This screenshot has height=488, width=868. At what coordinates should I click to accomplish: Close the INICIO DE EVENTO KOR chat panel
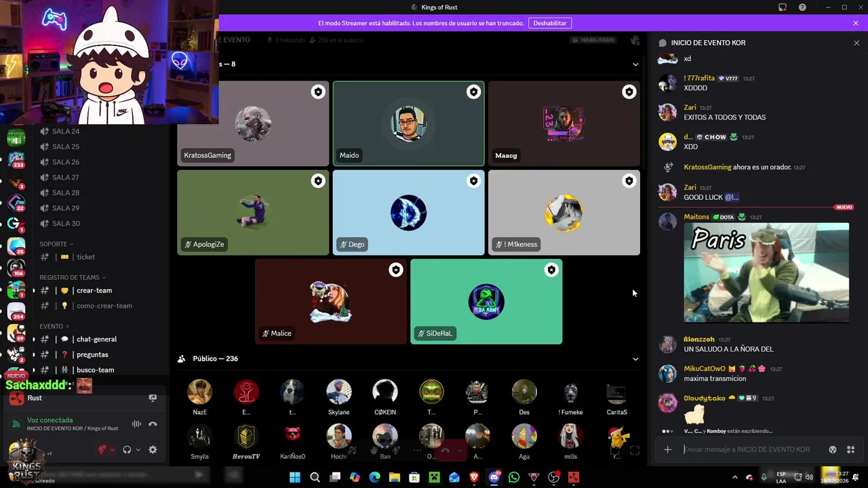(856, 43)
